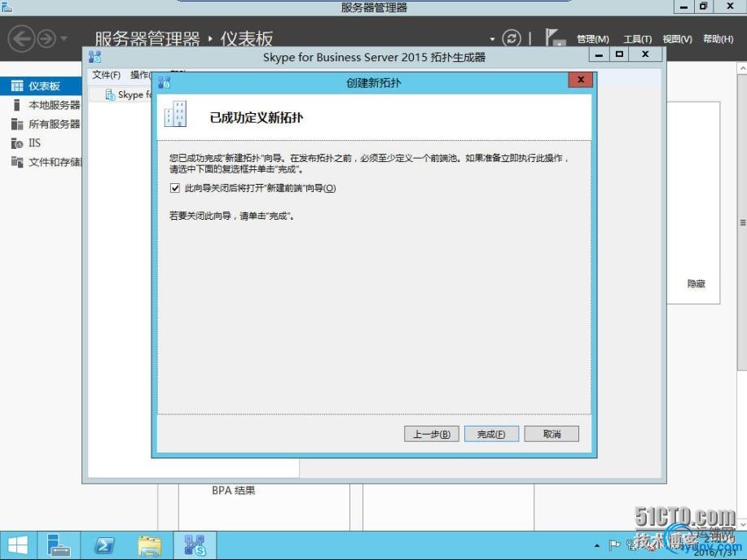Open the 操作 menu in Topology Builder

tap(140, 75)
